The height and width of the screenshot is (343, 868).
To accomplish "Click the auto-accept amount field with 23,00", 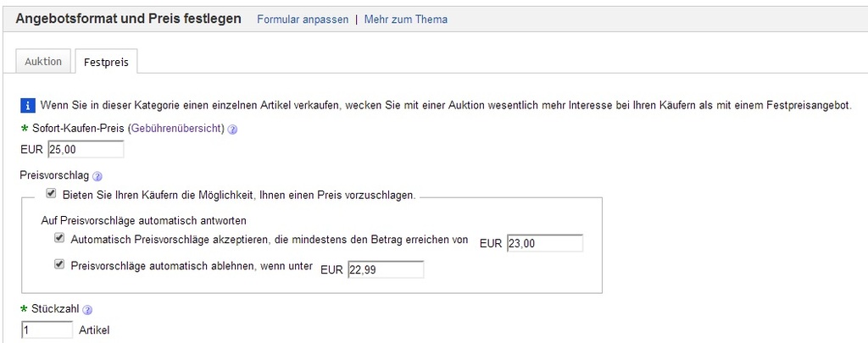I will point(544,244).
